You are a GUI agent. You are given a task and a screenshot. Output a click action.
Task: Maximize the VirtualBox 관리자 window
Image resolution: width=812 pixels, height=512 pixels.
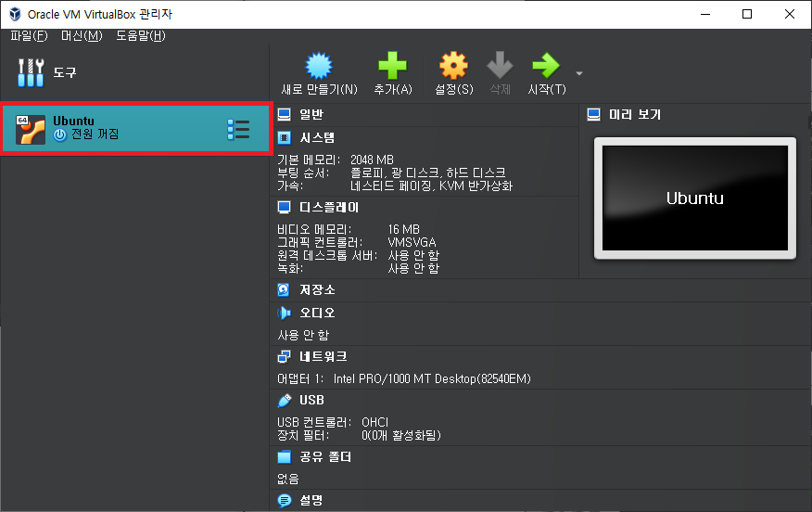pyautogui.click(x=747, y=14)
